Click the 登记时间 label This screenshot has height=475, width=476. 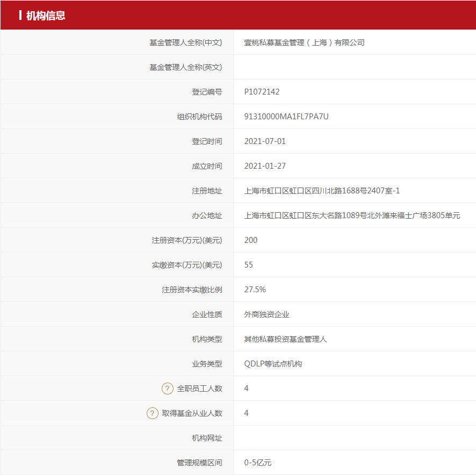(x=207, y=141)
